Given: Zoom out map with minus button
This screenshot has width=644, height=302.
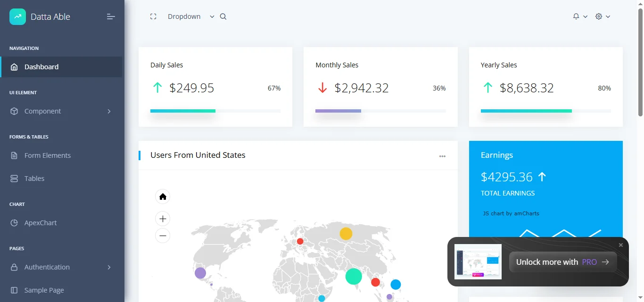Looking at the screenshot, I should [163, 236].
